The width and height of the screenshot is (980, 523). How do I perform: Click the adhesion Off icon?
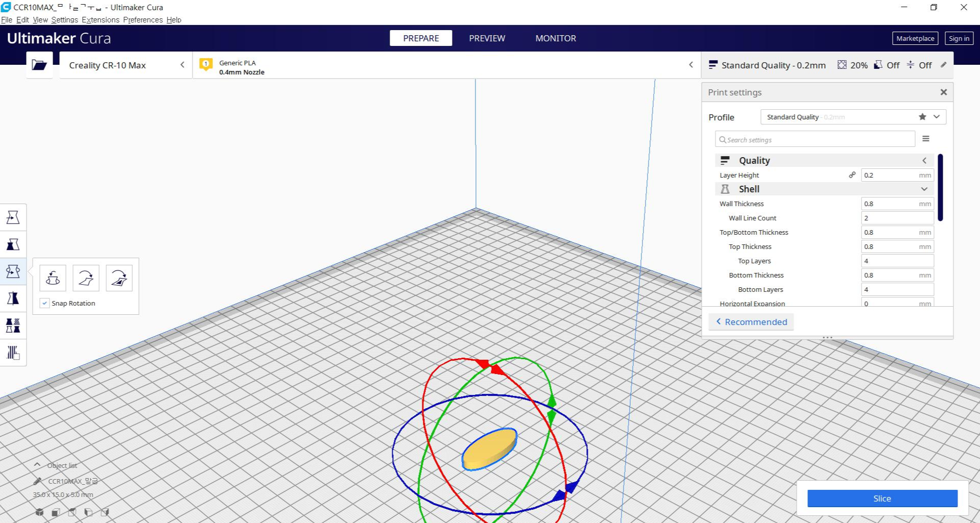(x=911, y=65)
